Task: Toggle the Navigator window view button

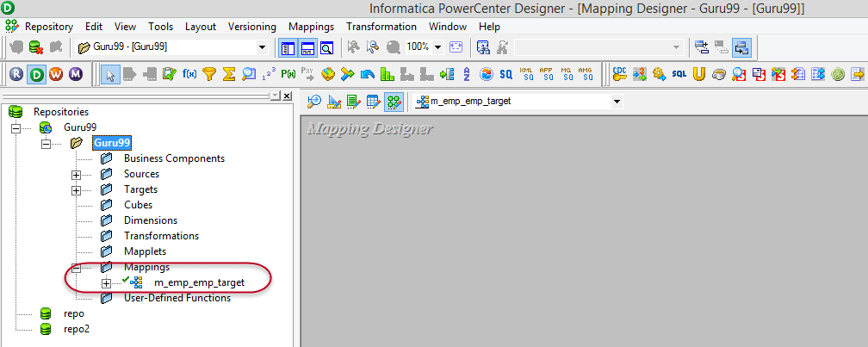Action: [289, 46]
